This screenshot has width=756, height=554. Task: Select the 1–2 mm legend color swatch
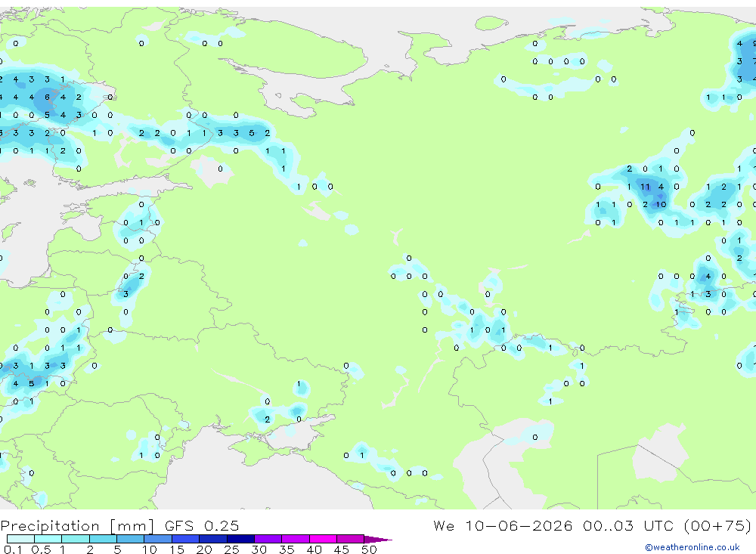tap(76, 539)
